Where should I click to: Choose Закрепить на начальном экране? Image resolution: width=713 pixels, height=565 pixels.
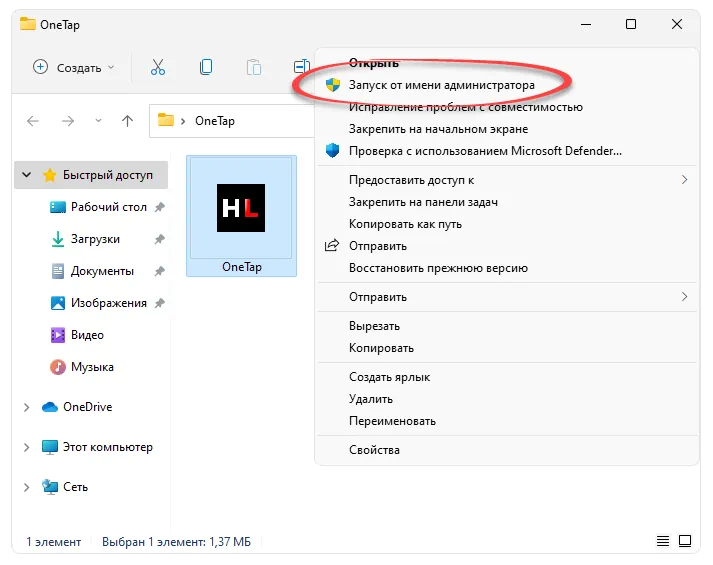point(438,129)
